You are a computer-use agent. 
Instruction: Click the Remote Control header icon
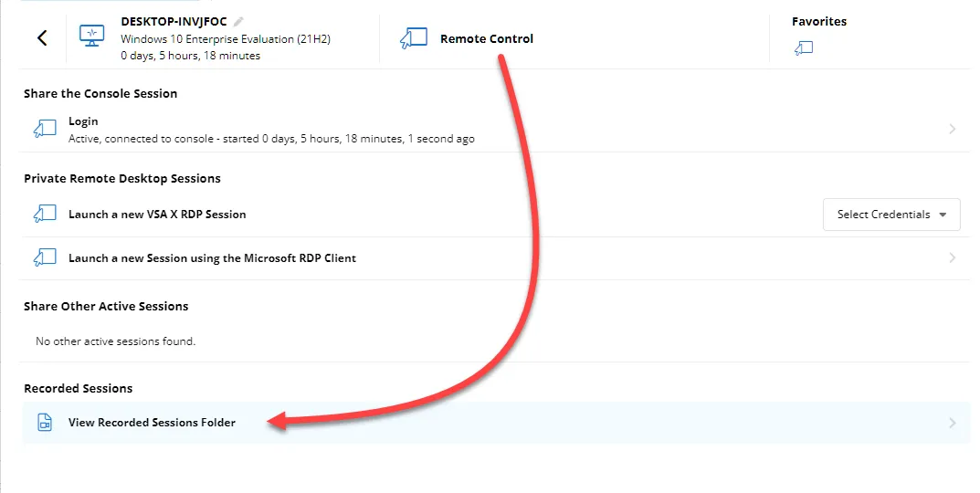click(413, 38)
